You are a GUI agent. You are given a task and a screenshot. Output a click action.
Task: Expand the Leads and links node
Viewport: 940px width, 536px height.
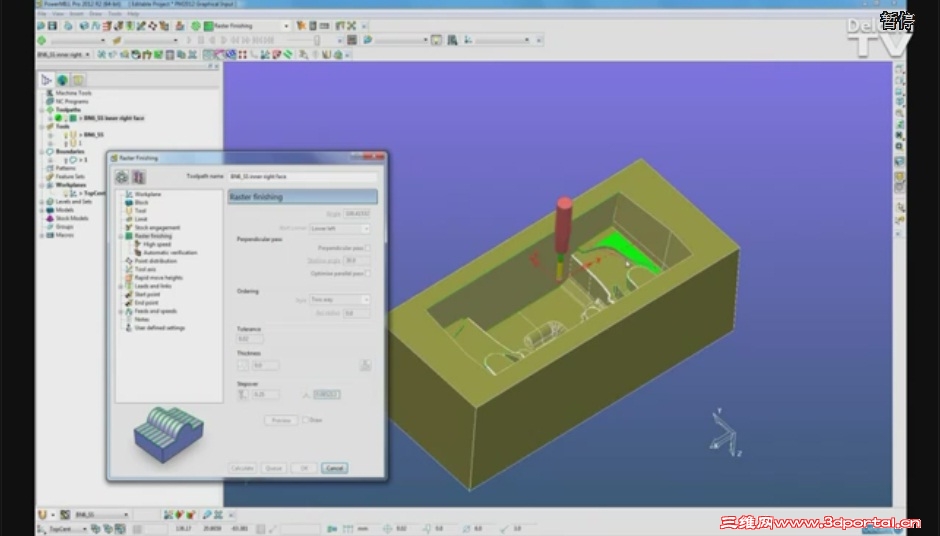(121, 287)
